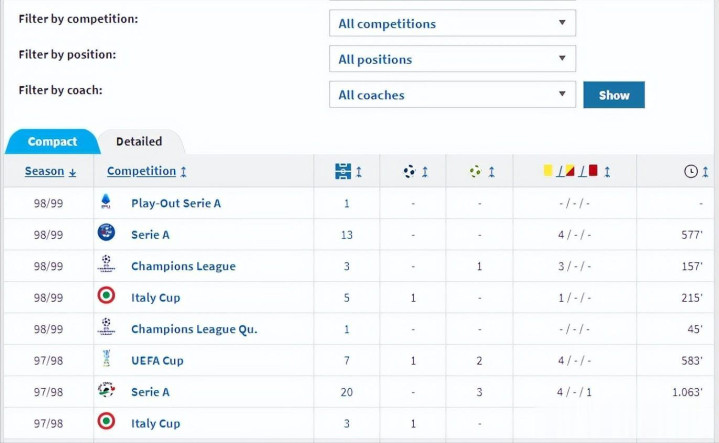Expand the All positions dropdown
Screen dimensions: 719x443
452,59
